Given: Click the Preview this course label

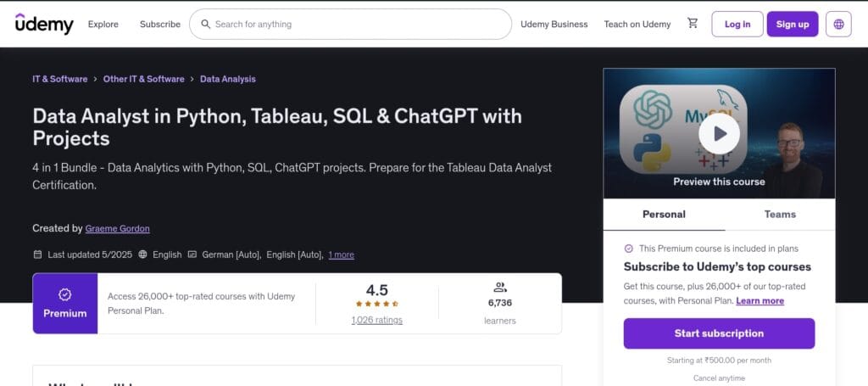Looking at the screenshot, I should (x=719, y=182).
